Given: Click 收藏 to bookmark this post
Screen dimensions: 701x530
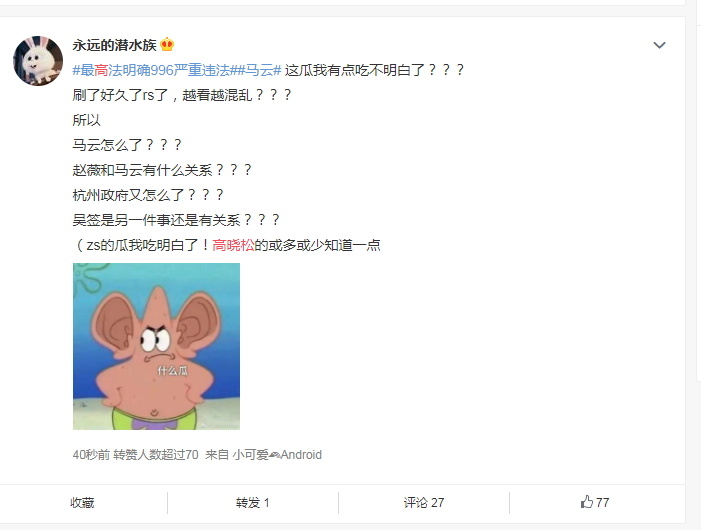Looking at the screenshot, I should [x=82, y=503].
